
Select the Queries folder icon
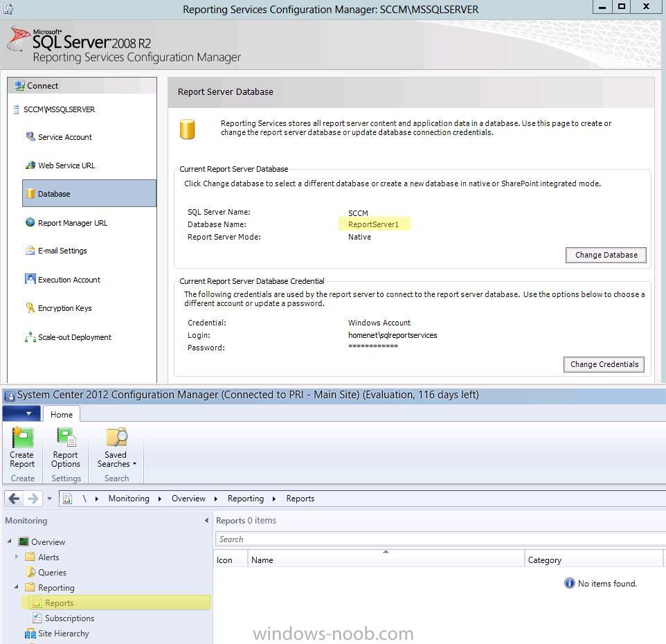30,572
